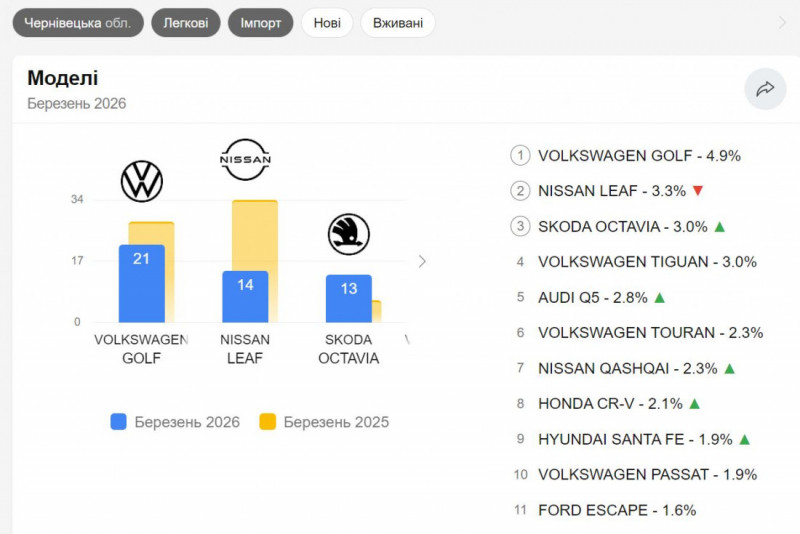Toggle the Імпорт filter chip

click(x=261, y=23)
